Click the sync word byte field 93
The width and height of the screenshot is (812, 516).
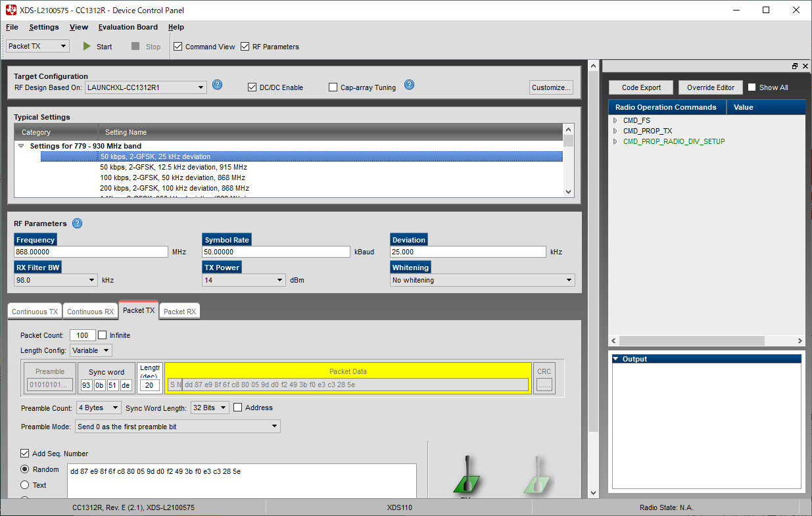[x=86, y=385]
